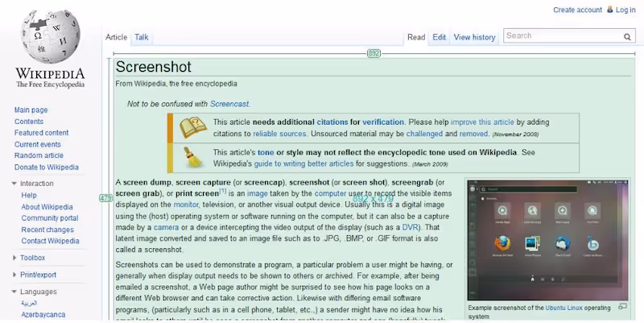Click the removed link
Image resolution: width=644 pixels, height=323 pixels.
pos(473,134)
